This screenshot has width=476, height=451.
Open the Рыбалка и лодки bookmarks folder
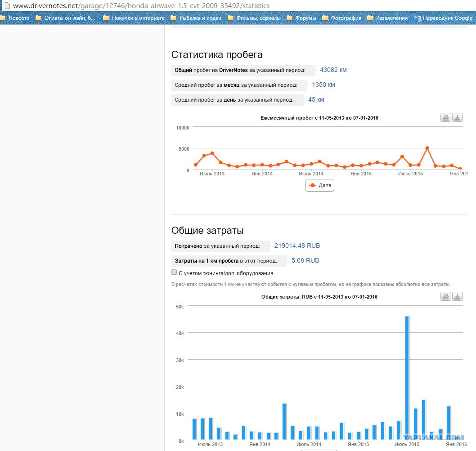coord(196,18)
